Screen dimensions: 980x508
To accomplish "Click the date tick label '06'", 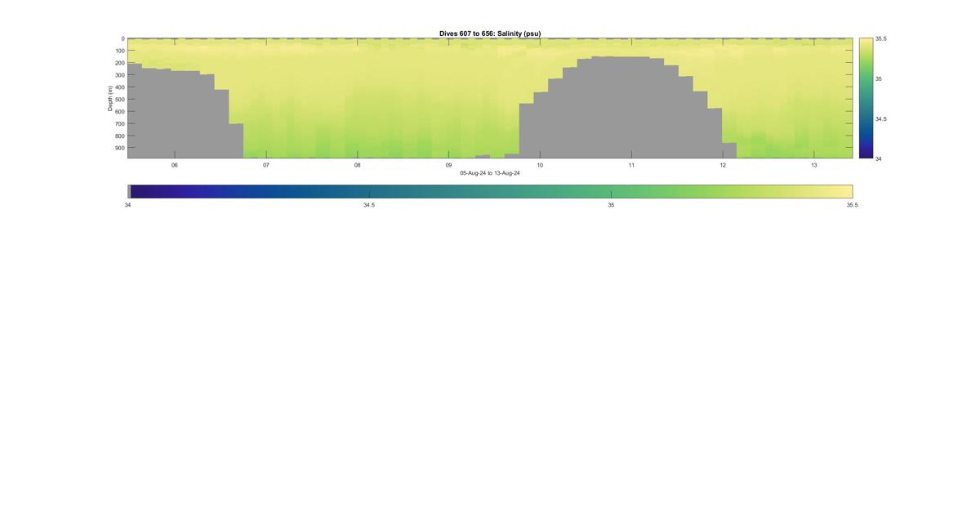I will pos(174,165).
